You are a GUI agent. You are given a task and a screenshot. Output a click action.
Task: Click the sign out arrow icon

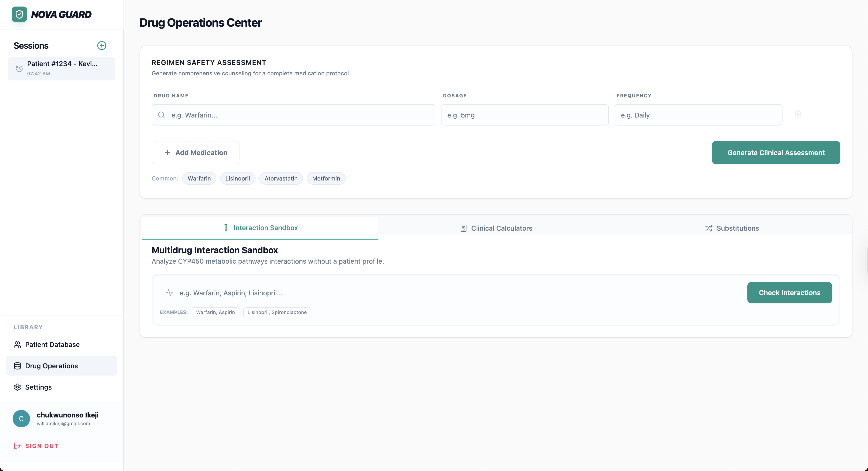point(17,446)
